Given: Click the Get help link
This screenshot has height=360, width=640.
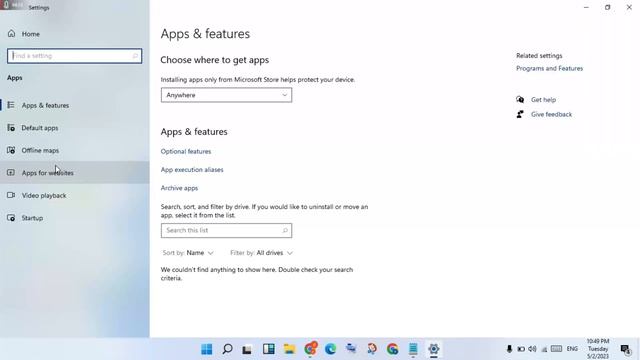Looking at the screenshot, I should (543, 100).
